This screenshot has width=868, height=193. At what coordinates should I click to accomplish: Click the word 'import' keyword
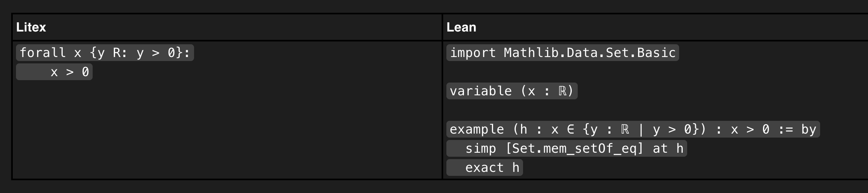click(473, 53)
